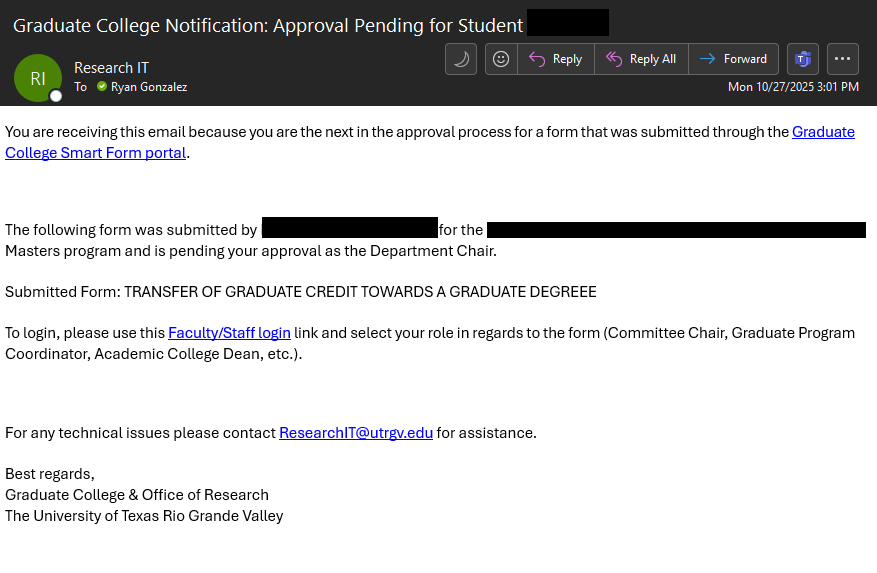Click recipient Ryan Gonzalez's name
Image resolution: width=877 pixels, height=573 pixels.
coord(149,87)
